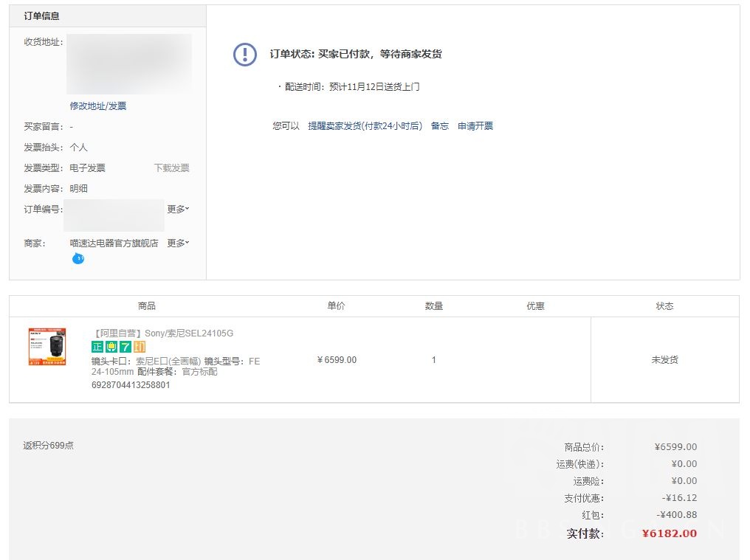
Task: Click the Sony lens product thumbnail
Action: pos(47,345)
